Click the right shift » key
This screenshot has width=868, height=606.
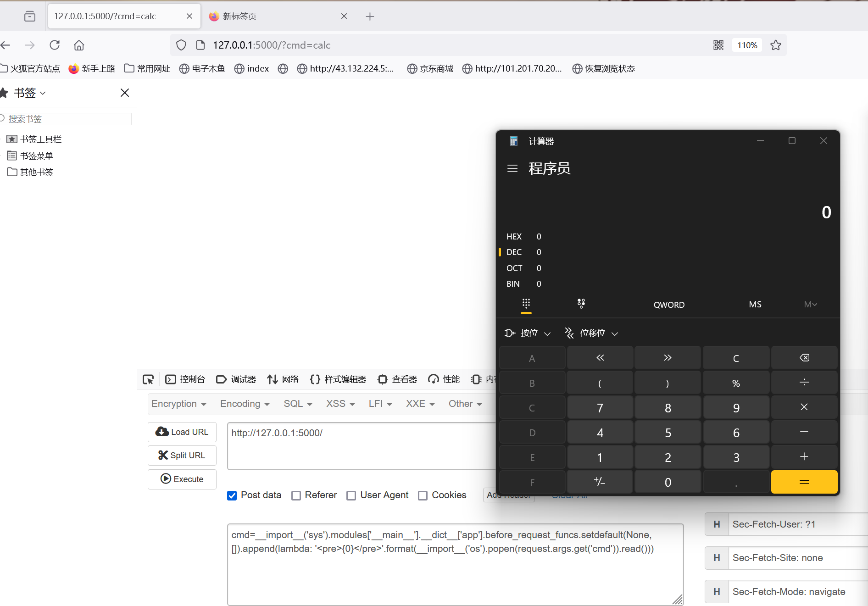point(668,358)
